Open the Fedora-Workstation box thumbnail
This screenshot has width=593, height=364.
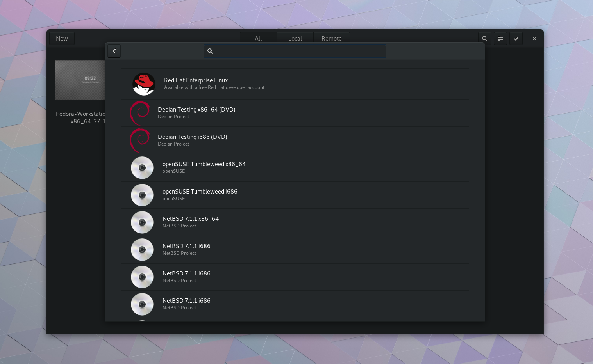pyautogui.click(x=80, y=80)
